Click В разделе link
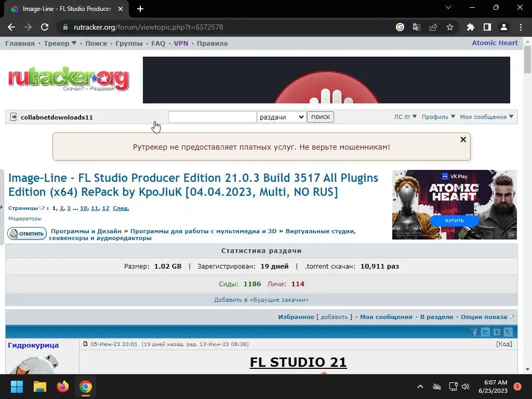This screenshot has height=399, width=532. click(436, 317)
